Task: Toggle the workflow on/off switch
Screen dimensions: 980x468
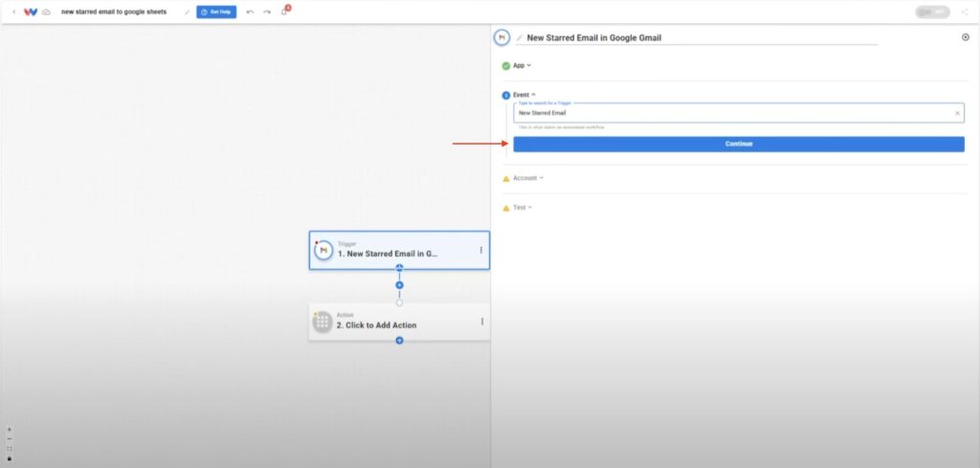Action: tap(932, 11)
